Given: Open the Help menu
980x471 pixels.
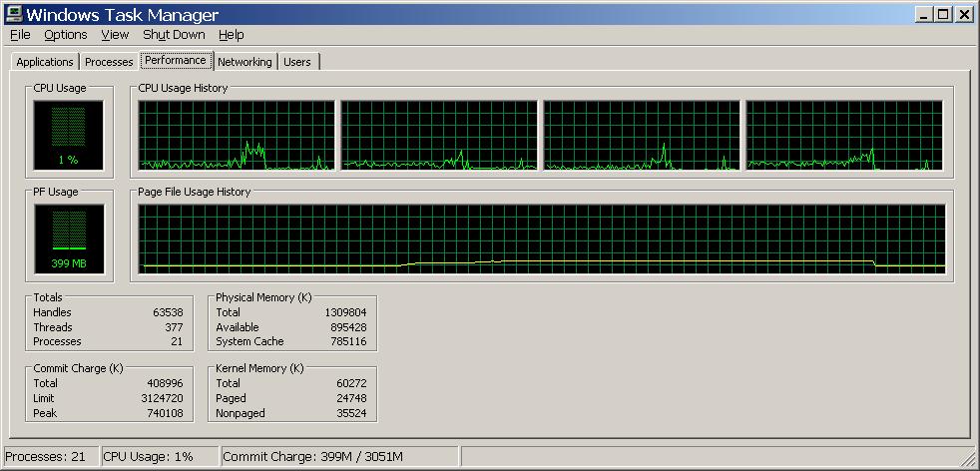Looking at the screenshot, I should coord(232,35).
